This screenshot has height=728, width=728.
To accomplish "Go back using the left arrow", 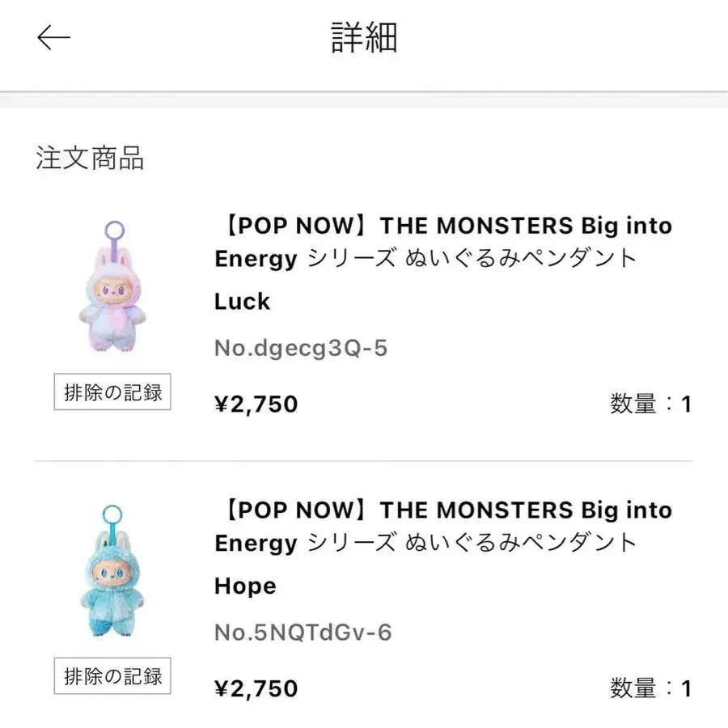I will coord(54,38).
